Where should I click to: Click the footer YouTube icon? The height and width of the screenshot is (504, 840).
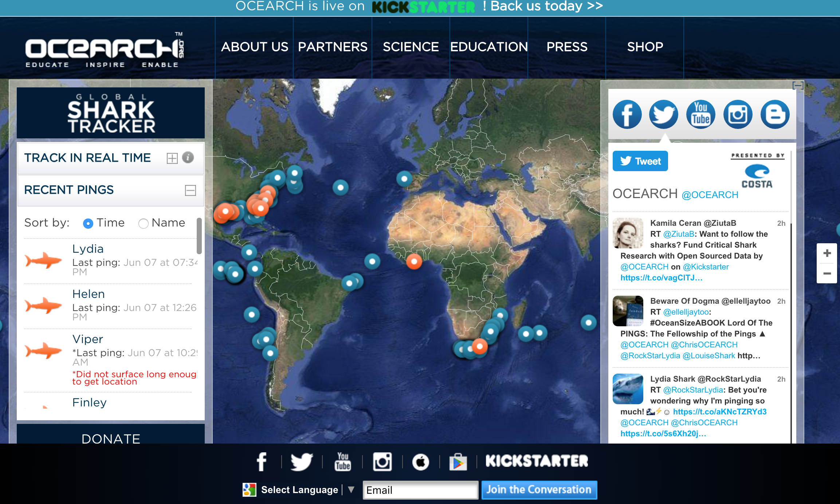[343, 461]
